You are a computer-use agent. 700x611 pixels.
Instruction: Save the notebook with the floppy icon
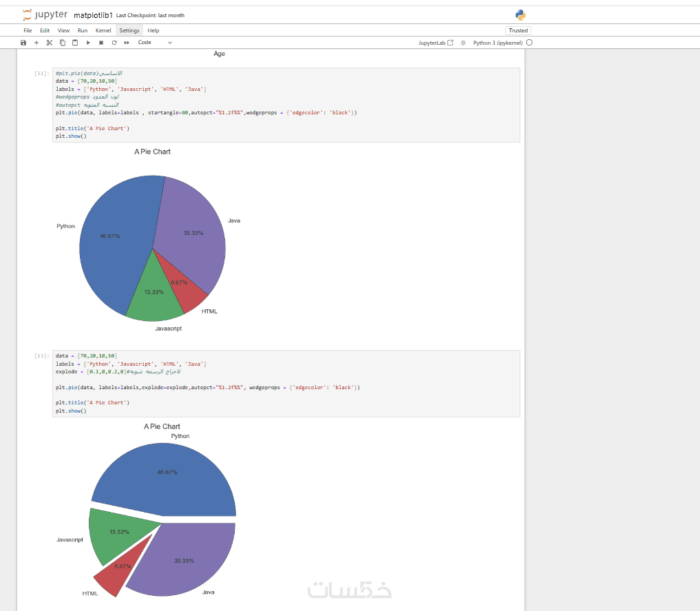23,43
